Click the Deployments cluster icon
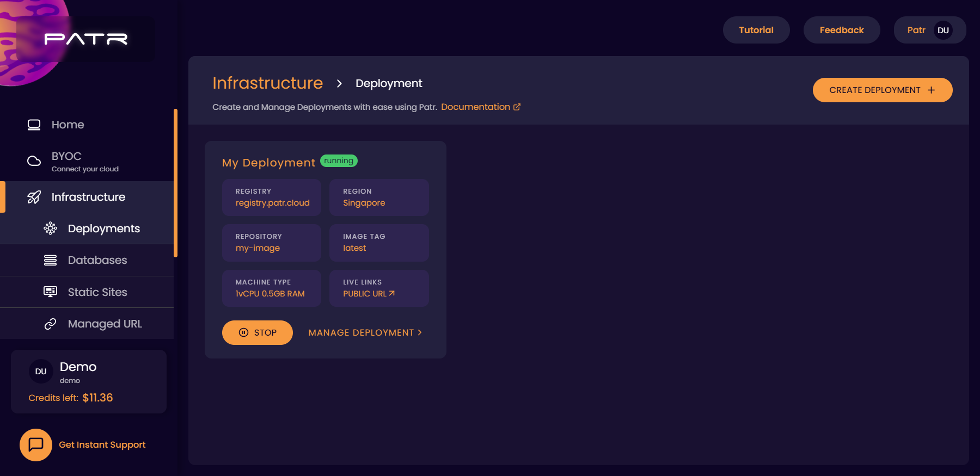Screen dimensions: 980x476 coord(51,228)
